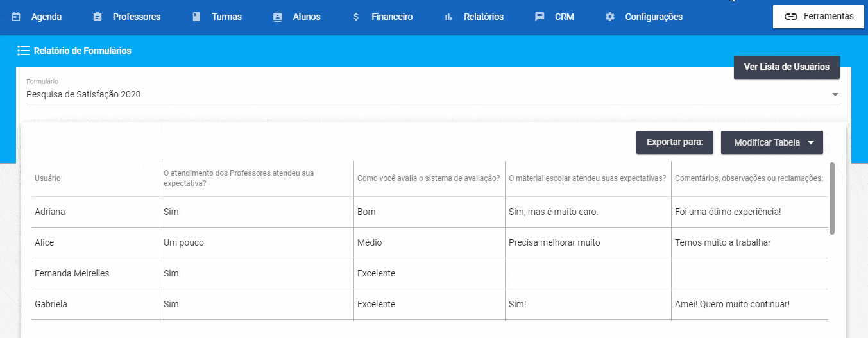Click the Relatórios bar chart icon
The height and width of the screenshot is (338, 868).
(x=448, y=17)
